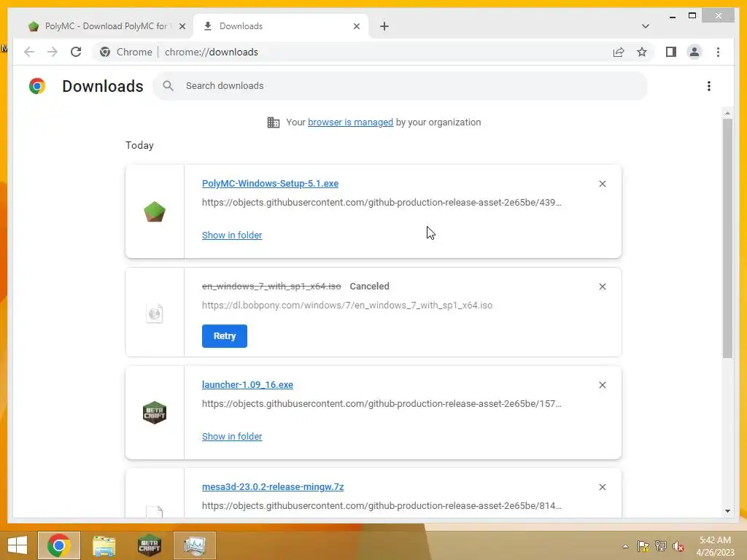Open the 'browser is managed' link
Viewport: 747px width, 560px height.
350,122
